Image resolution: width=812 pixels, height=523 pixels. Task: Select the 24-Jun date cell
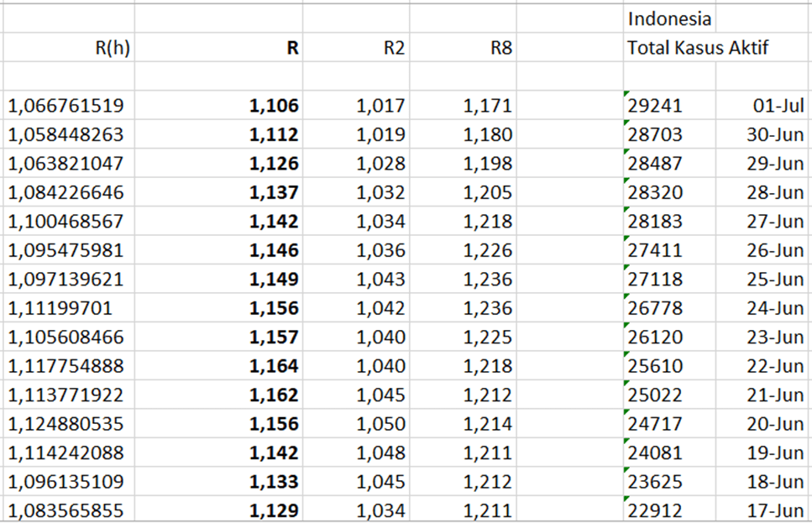point(763,308)
